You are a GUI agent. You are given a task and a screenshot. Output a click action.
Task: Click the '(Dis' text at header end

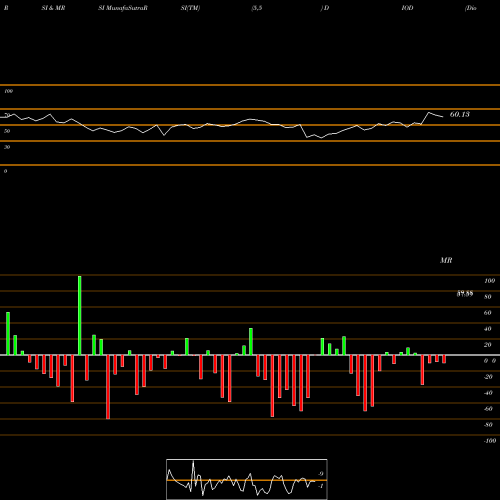tap(471, 8)
